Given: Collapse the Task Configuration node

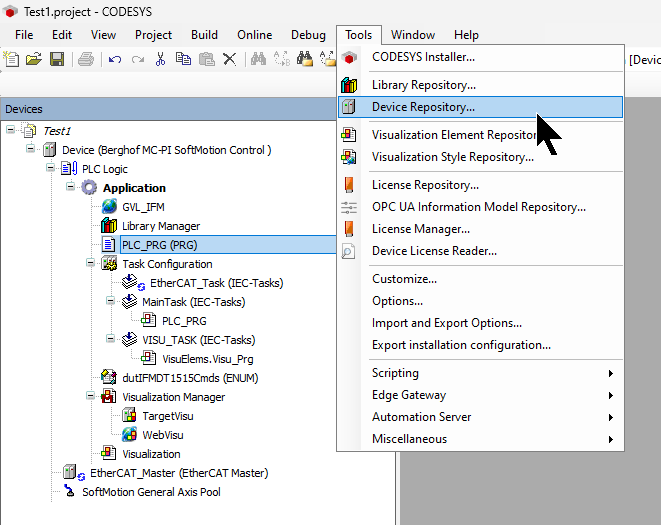Looking at the screenshot, I should [x=90, y=263].
